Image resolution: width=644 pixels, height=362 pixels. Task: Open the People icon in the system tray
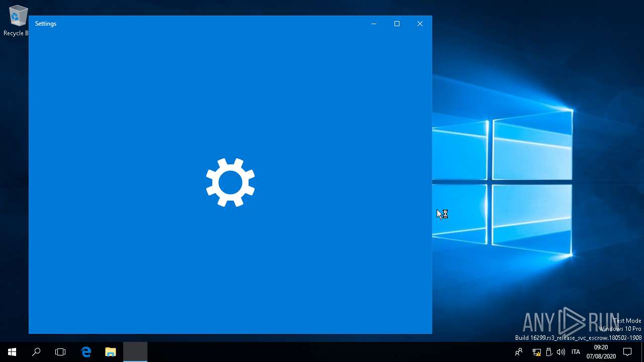point(519,352)
